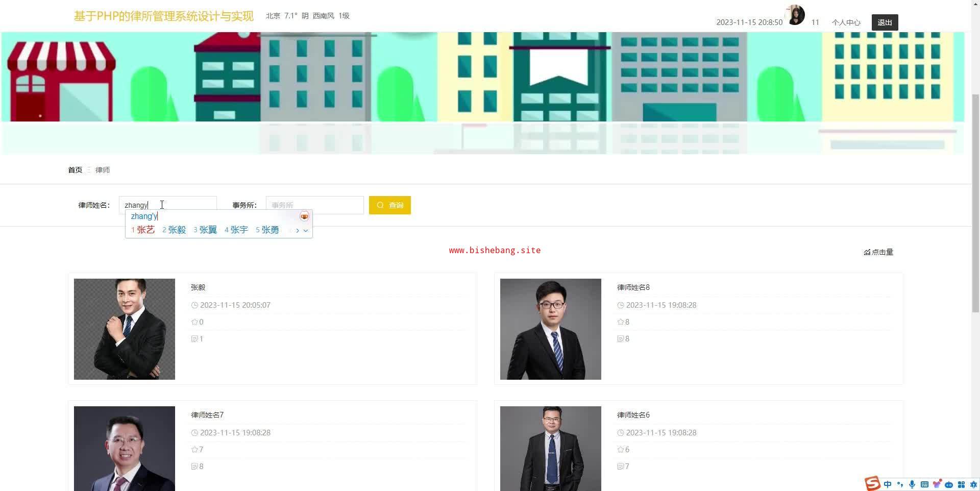
Task: Click the header timestamp 2023-11-15 20:8:50
Action: [749, 22]
